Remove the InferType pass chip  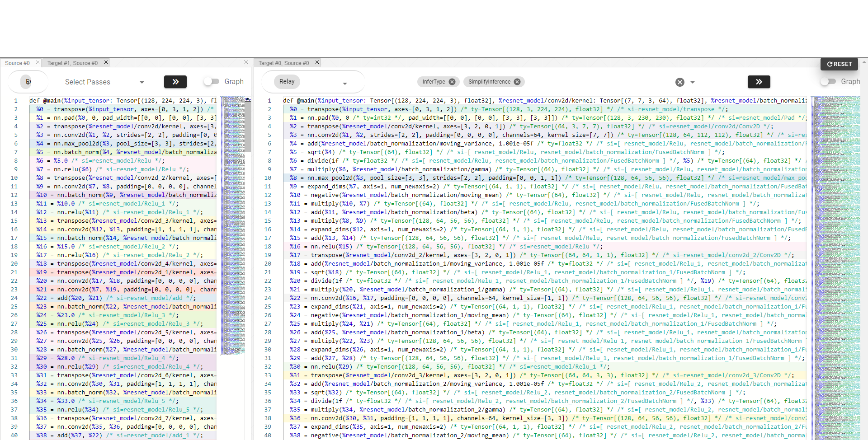[x=452, y=82]
